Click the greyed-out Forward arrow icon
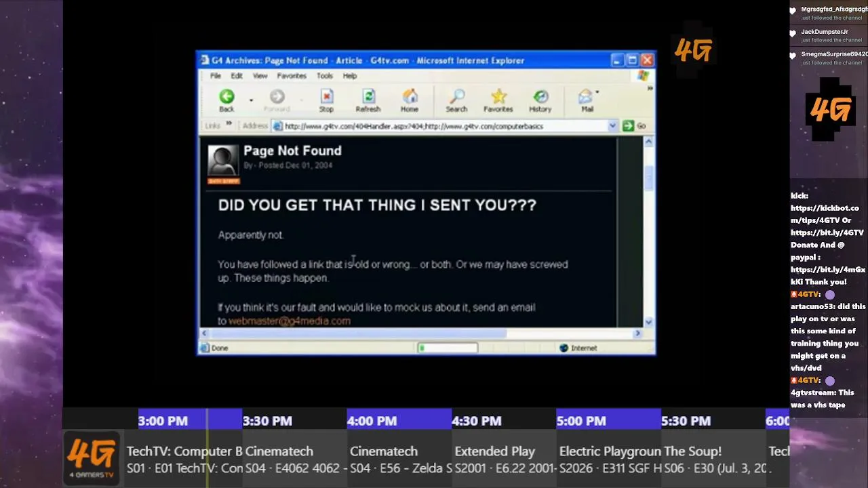Screen dimensions: 868x488 click(x=277, y=97)
